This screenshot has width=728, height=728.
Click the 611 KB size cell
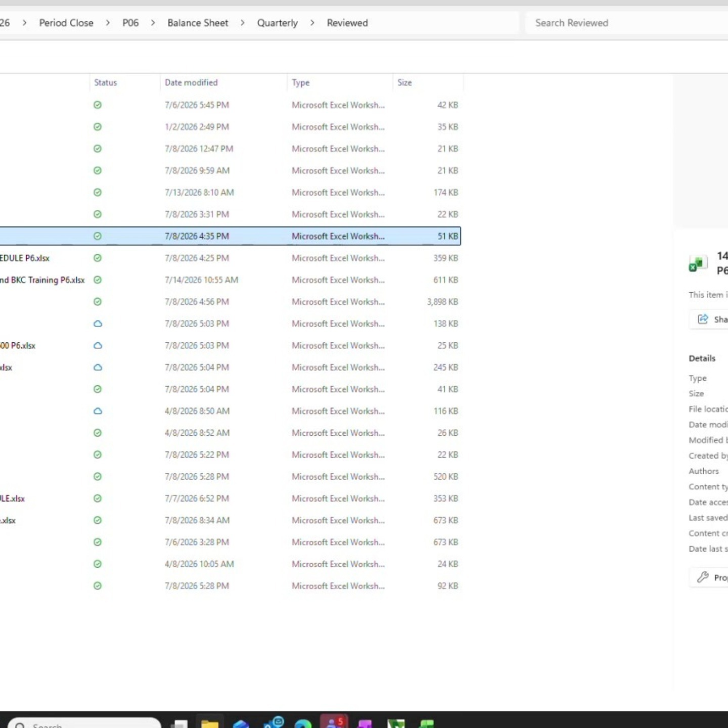tap(446, 280)
